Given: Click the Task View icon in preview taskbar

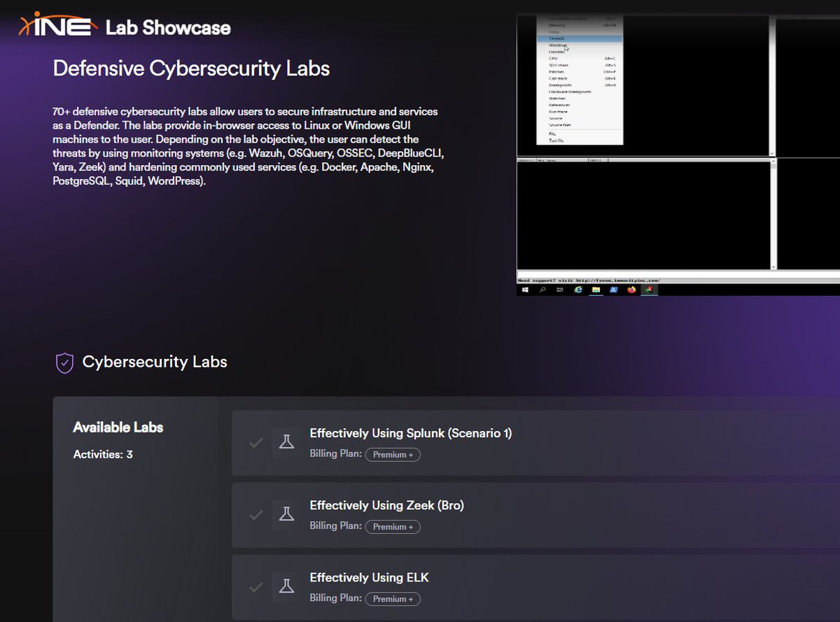Looking at the screenshot, I should tap(560, 290).
